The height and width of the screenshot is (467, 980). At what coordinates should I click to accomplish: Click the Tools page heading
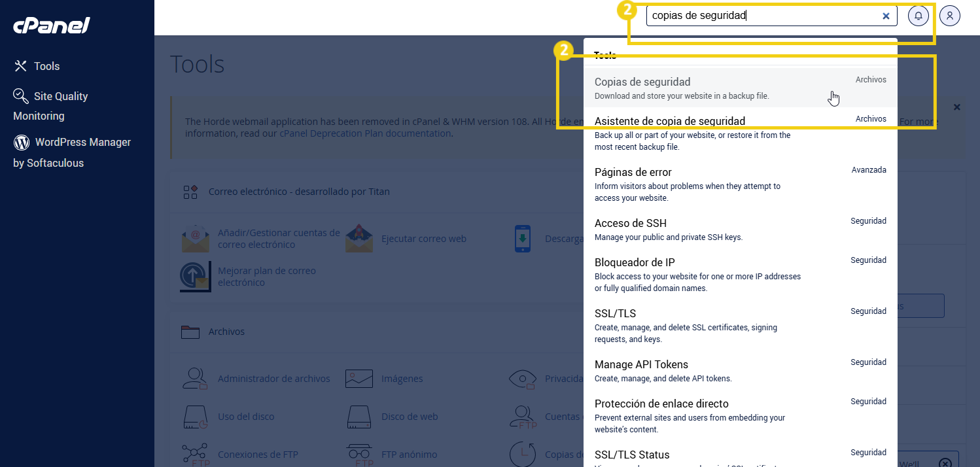pos(197,65)
